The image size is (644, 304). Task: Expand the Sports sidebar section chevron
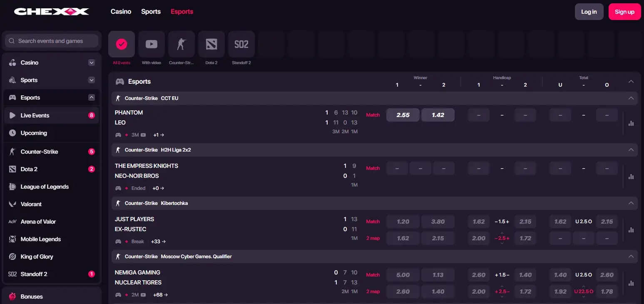tap(92, 80)
